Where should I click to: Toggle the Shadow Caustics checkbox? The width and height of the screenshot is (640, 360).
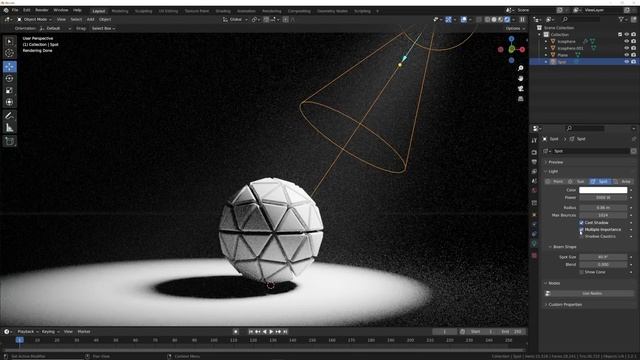tap(581, 237)
